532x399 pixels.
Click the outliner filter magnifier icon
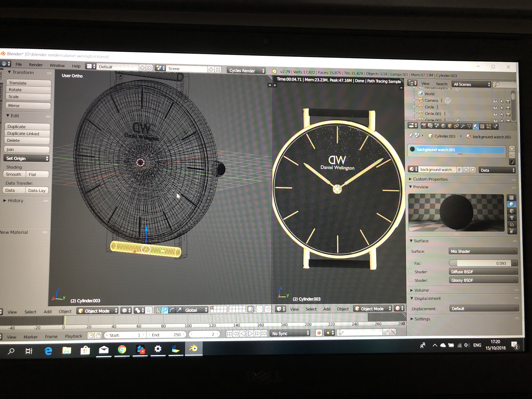click(497, 84)
